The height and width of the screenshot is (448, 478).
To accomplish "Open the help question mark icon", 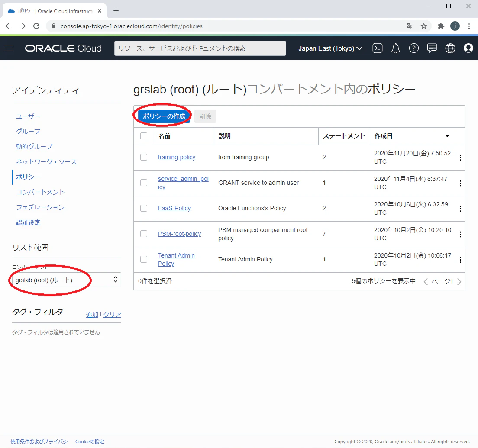I will pyautogui.click(x=413, y=48).
